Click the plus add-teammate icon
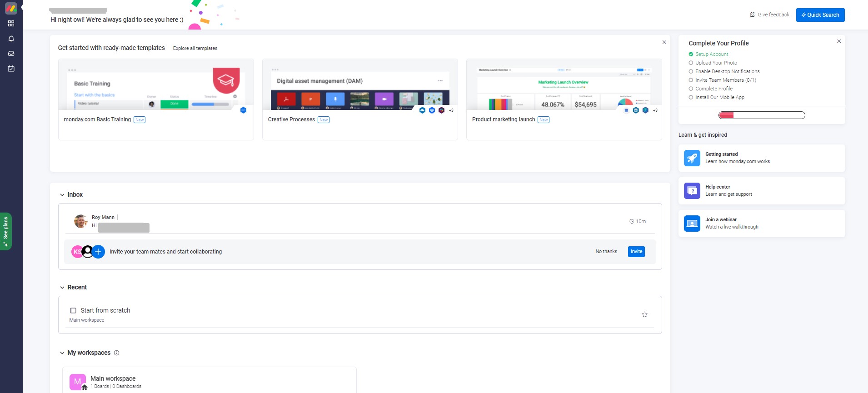Screen dimensions: 868x393 [x=98, y=252]
